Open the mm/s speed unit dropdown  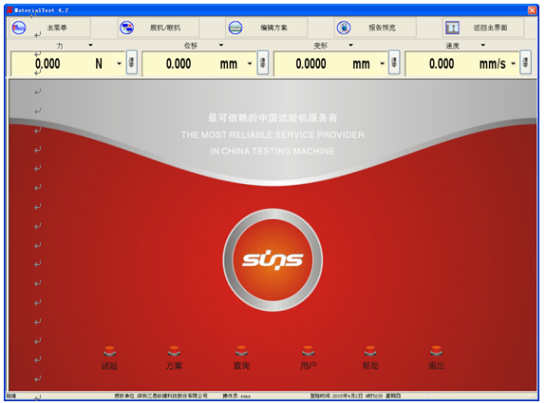tap(513, 64)
